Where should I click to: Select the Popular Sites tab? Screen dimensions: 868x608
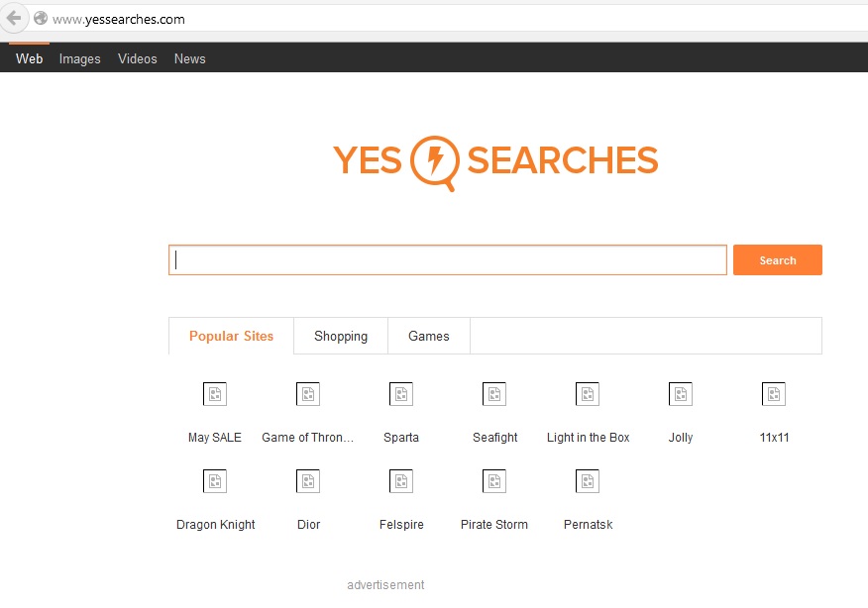click(x=232, y=336)
